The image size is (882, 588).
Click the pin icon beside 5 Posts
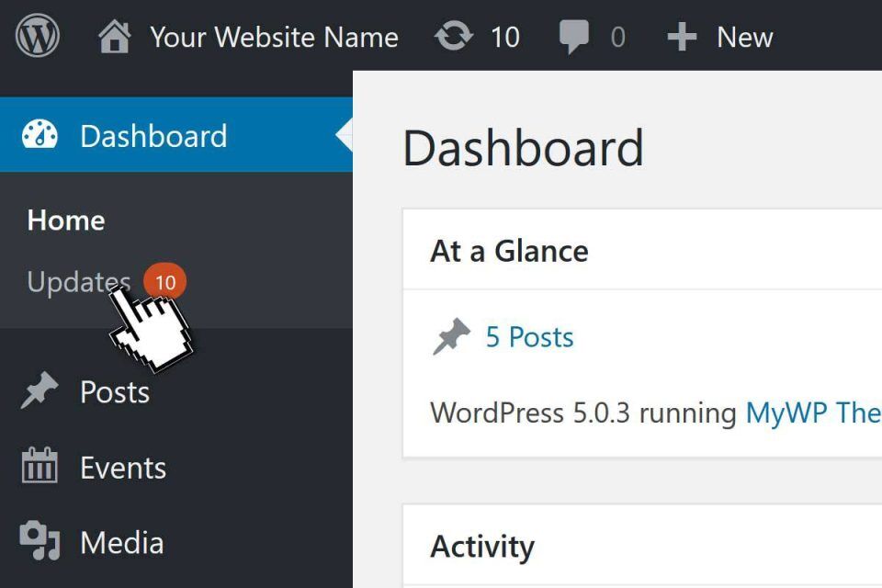click(x=451, y=338)
